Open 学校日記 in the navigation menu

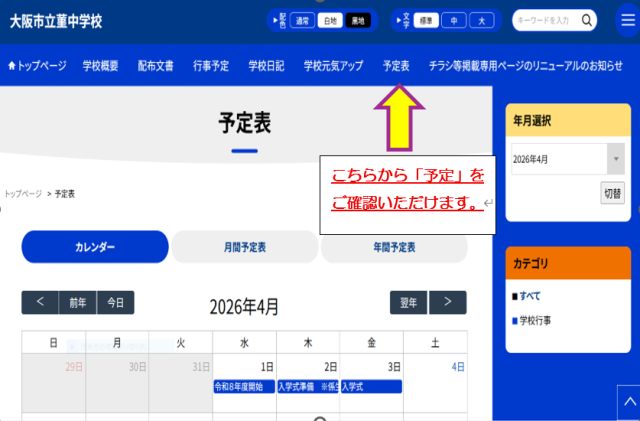click(266, 66)
